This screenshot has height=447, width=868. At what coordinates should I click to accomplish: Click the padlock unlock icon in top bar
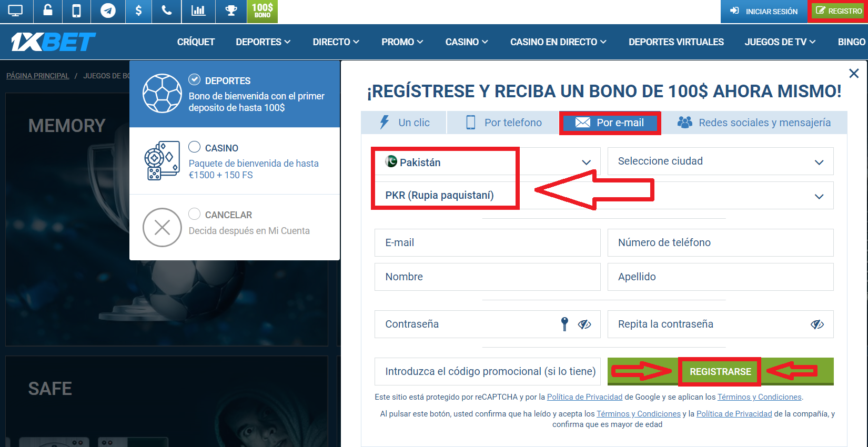tap(48, 11)
